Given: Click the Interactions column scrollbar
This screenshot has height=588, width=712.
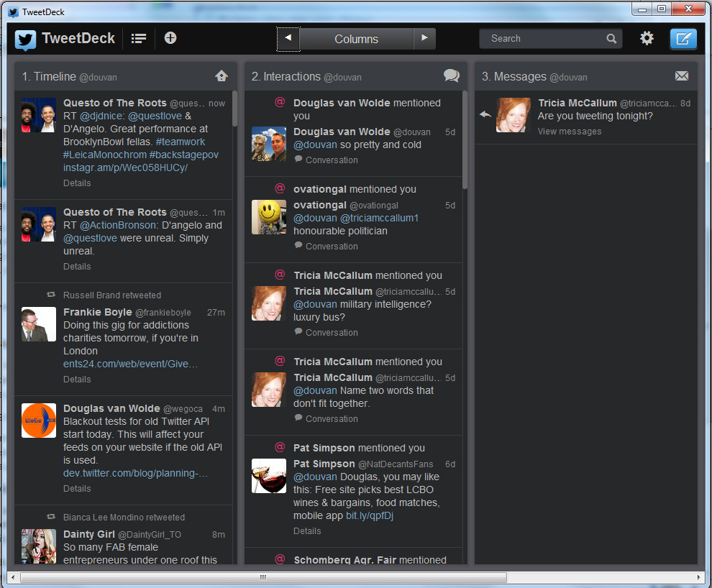Looking at the screenshot, I should pyautogui.click(x=465, y=139).
